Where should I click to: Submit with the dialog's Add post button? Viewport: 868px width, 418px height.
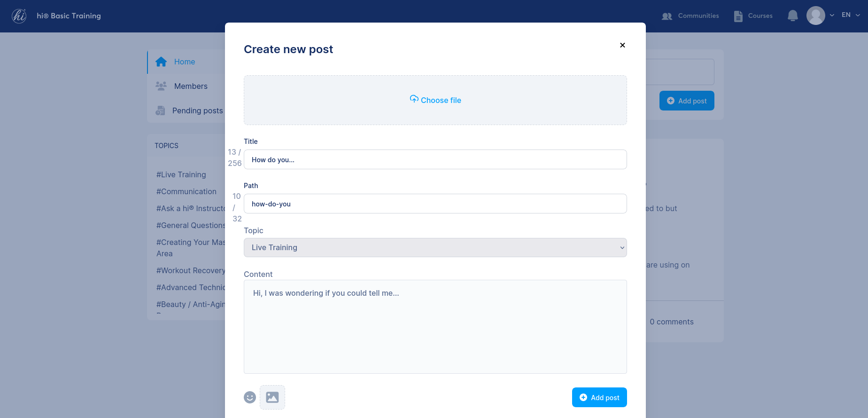click(599, 397)
